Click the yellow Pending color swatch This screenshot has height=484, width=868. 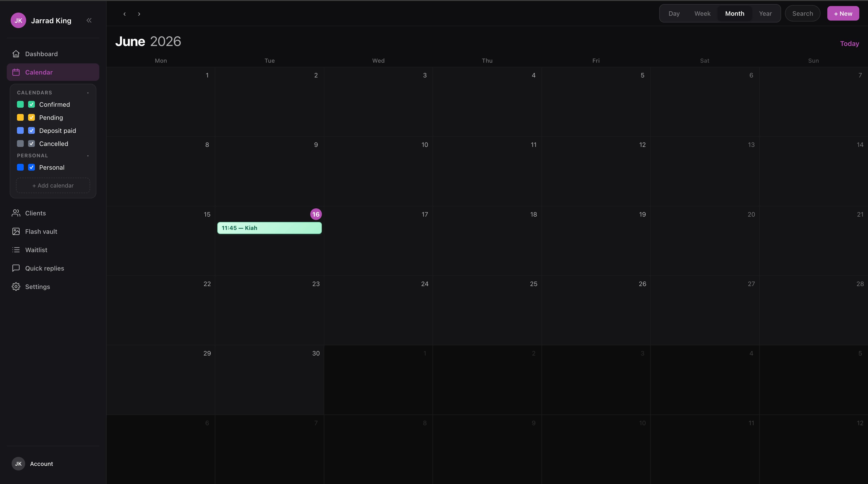tap(20, 117)
